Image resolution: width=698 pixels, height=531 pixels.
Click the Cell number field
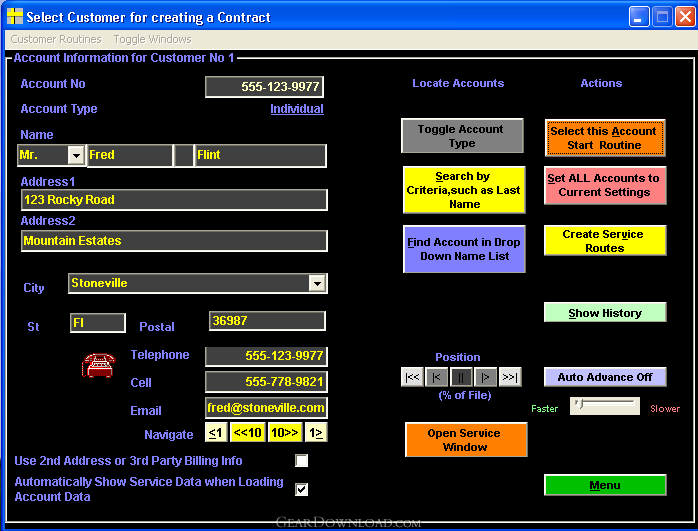click(266, 382)
